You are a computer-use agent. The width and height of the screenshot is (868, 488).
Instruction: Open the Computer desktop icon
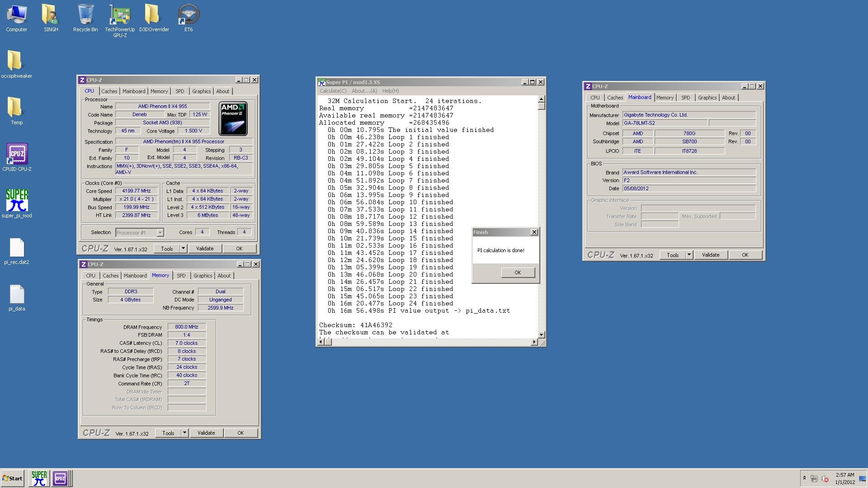click(16, 18)
